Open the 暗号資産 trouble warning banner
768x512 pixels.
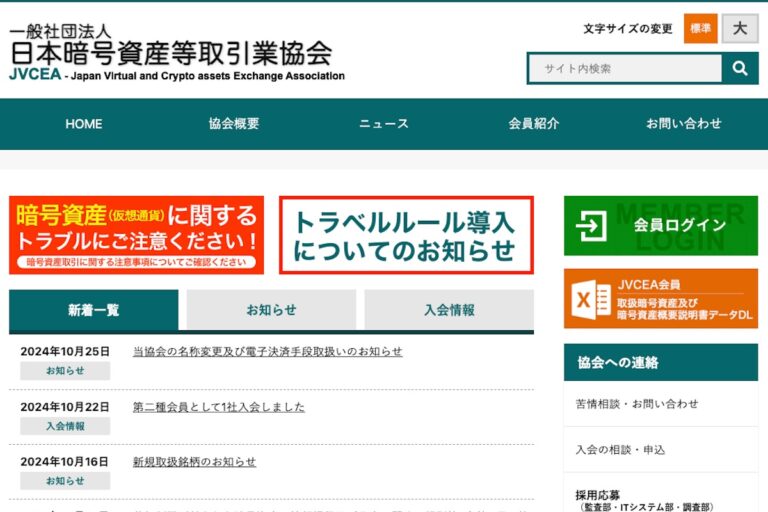click(137, 235)
